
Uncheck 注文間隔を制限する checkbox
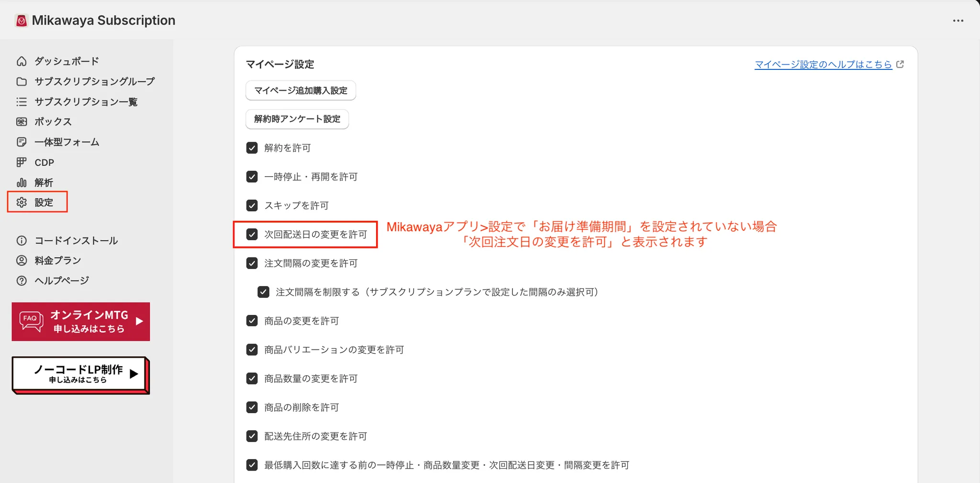tap(264, 292)
